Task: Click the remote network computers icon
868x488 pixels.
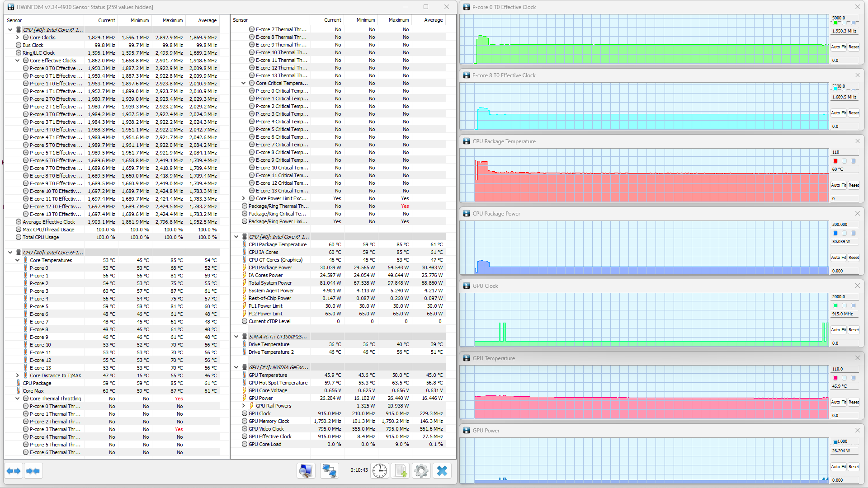Action: click(329, 471)
